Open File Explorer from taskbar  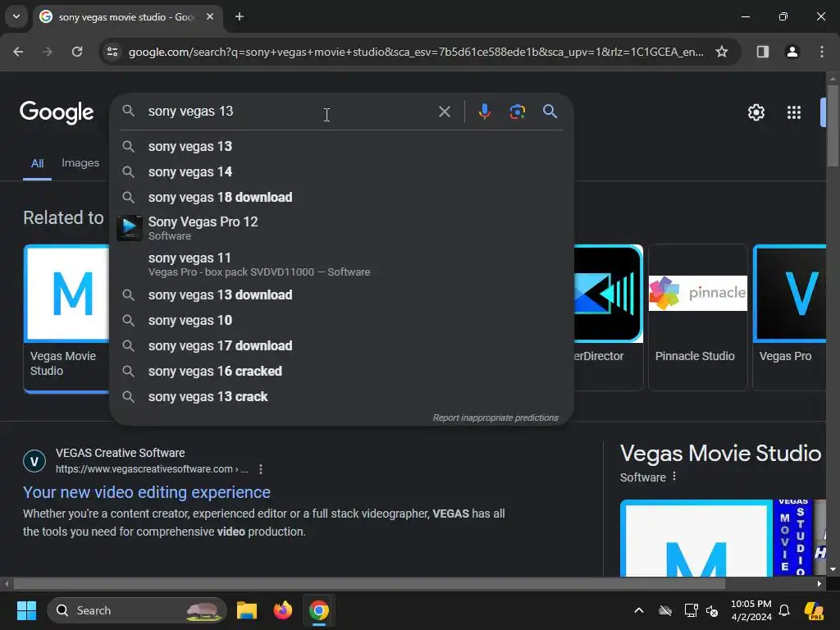(247, 610)
